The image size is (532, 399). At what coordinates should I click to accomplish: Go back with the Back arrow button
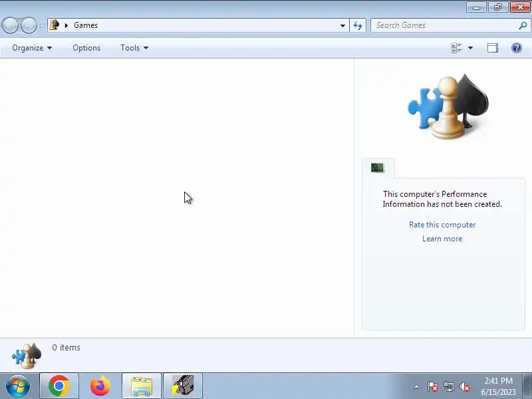[x=10, y=25]
